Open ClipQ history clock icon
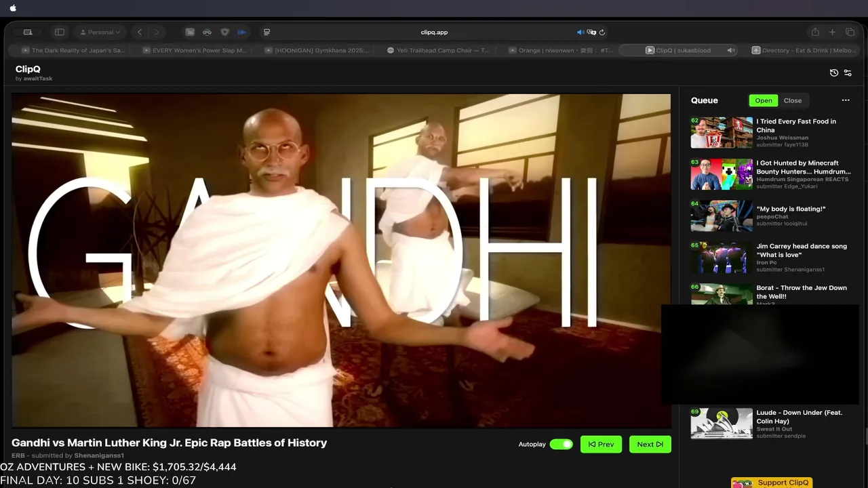The image size is (868, 488). pyautogui.click(x=834, y=73)
